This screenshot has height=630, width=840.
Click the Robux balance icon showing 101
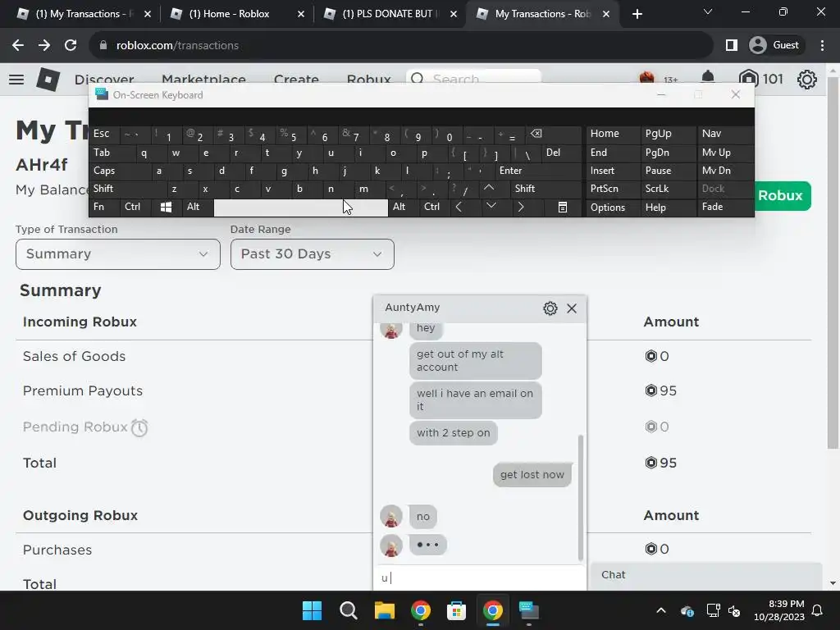tap(748, 79)
